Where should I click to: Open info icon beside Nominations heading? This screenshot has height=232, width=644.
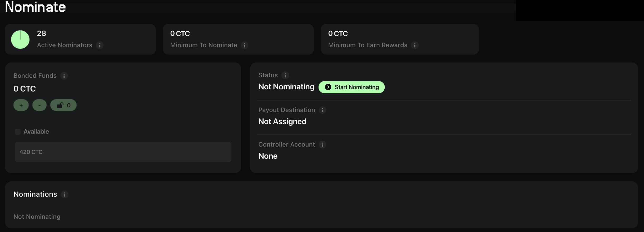[65, 195]
